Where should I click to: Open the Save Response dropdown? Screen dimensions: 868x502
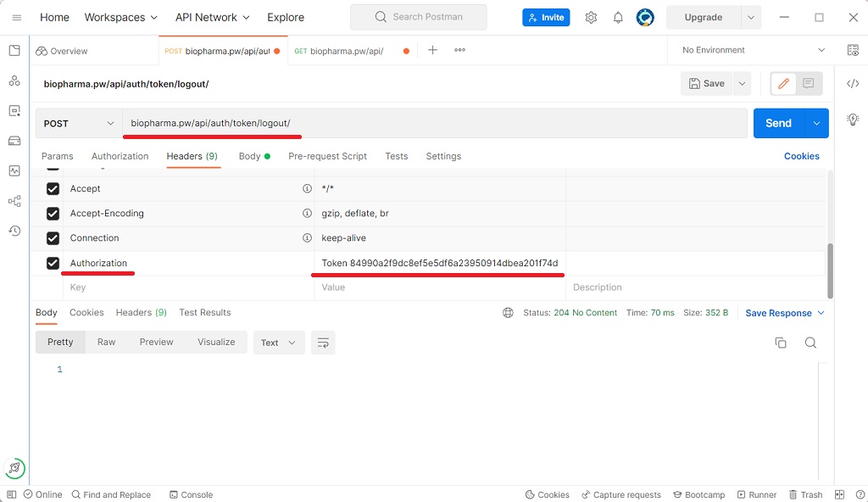point(785,313)
